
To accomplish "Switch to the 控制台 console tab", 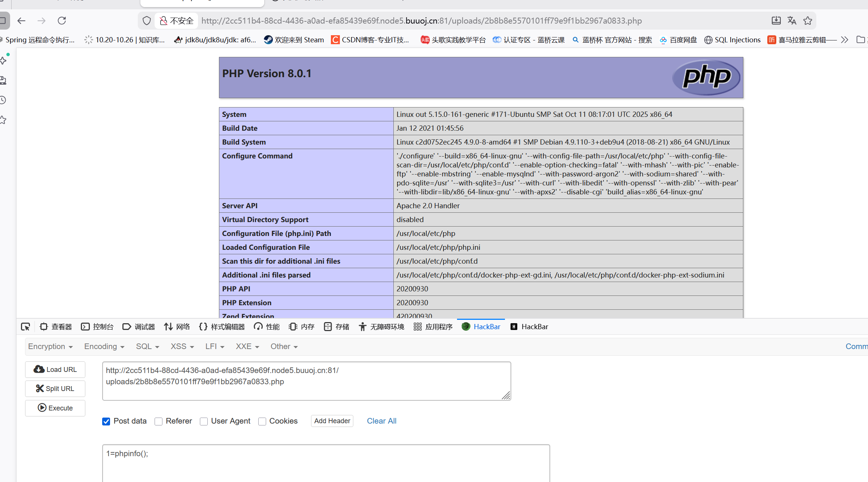I will click(x=97, y=327).
